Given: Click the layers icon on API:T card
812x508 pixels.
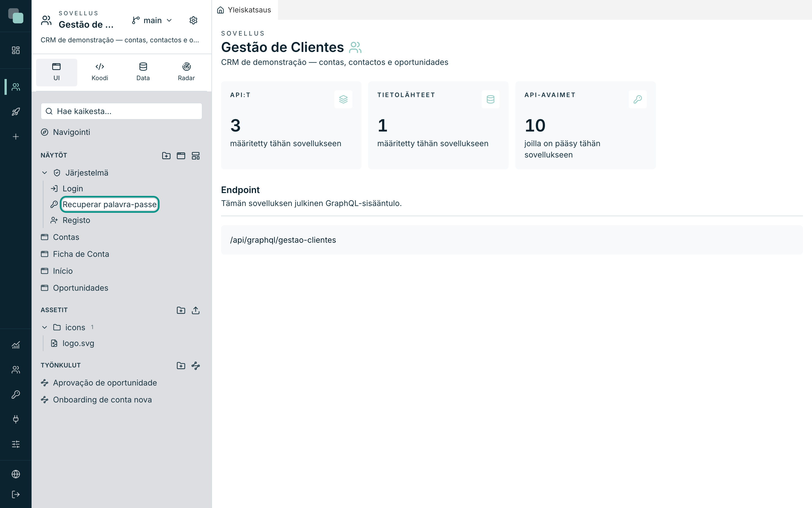Looking at the screenshot, I should (x=343, y=99).
